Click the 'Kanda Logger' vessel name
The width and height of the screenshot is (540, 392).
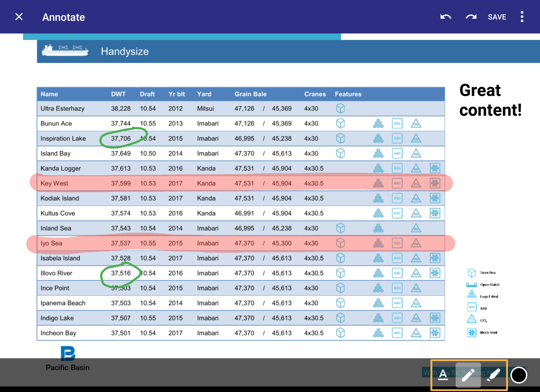(x=61, y=168)
